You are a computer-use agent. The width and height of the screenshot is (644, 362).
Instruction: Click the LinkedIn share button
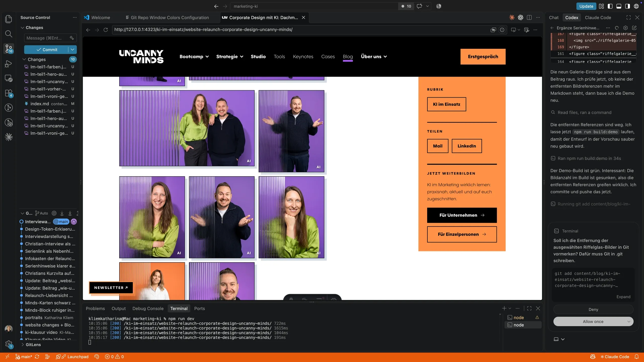tap(467, 146)
